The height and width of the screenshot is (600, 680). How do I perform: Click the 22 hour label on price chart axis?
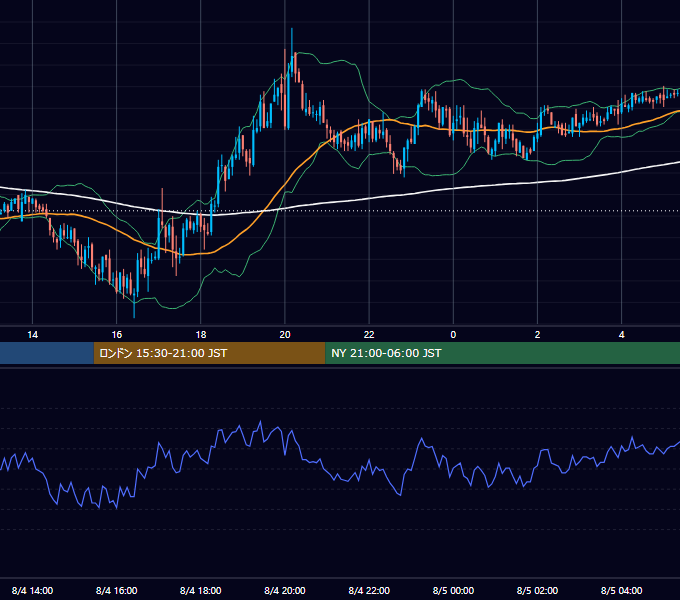369,335
